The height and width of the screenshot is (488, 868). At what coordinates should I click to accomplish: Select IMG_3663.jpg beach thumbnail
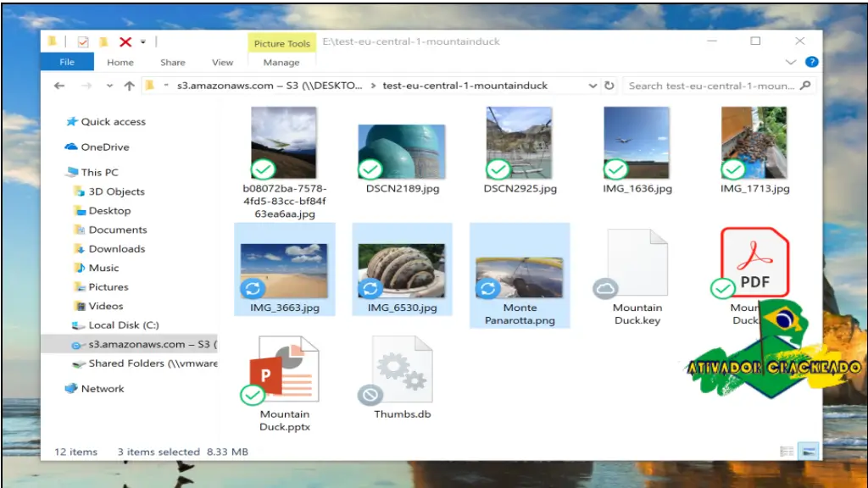coord(283,271)
